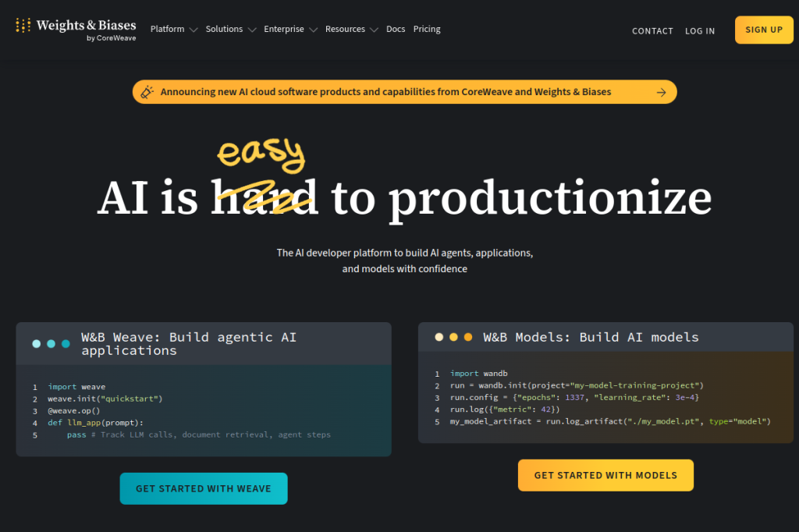Click the CONTACT link
Viewport: 799px width, 532px height.
(x=653, y=31)
